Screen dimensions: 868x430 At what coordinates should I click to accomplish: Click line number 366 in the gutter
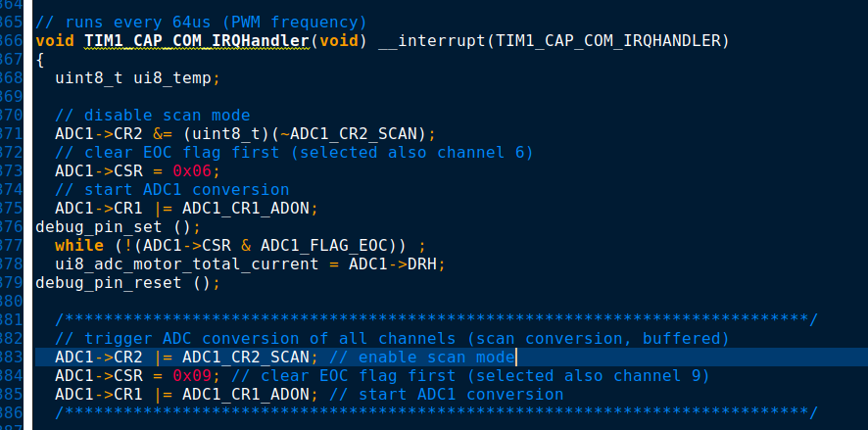pyautogui.click(x=11, y=41)
